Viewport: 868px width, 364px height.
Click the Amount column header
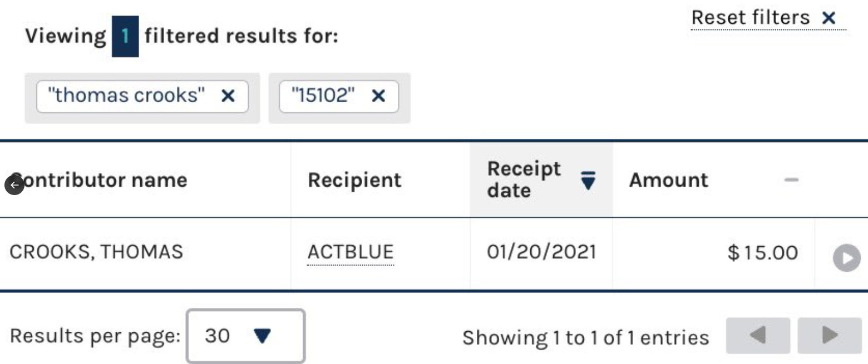(668, 180)
